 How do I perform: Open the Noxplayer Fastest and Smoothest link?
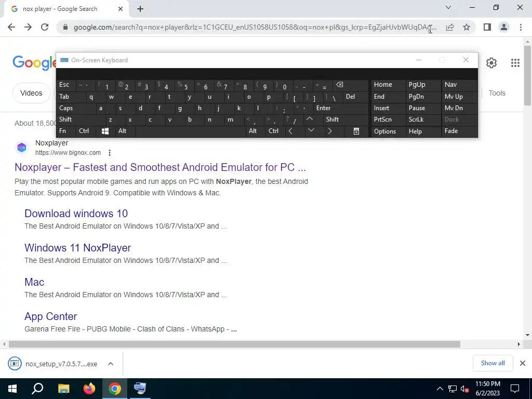[160, 167]
